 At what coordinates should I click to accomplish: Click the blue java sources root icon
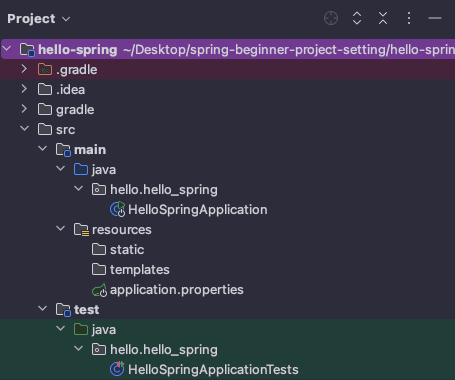click(x=81, y=169)
